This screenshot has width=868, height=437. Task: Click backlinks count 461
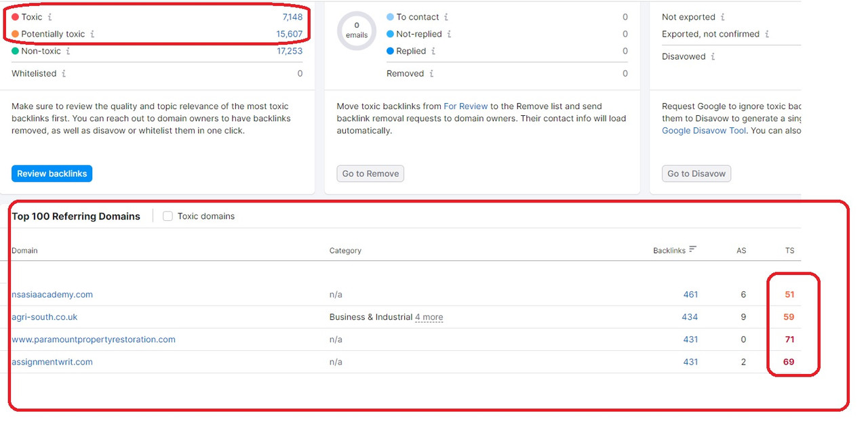click(690, 295)
